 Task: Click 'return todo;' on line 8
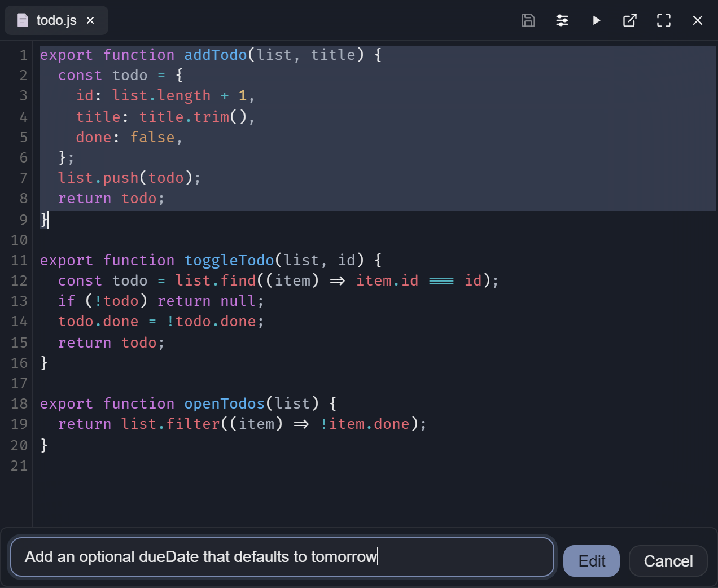point(111,198)
